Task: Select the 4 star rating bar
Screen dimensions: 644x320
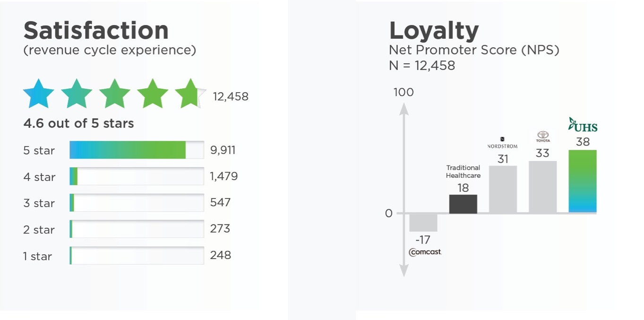Action: 137,176
